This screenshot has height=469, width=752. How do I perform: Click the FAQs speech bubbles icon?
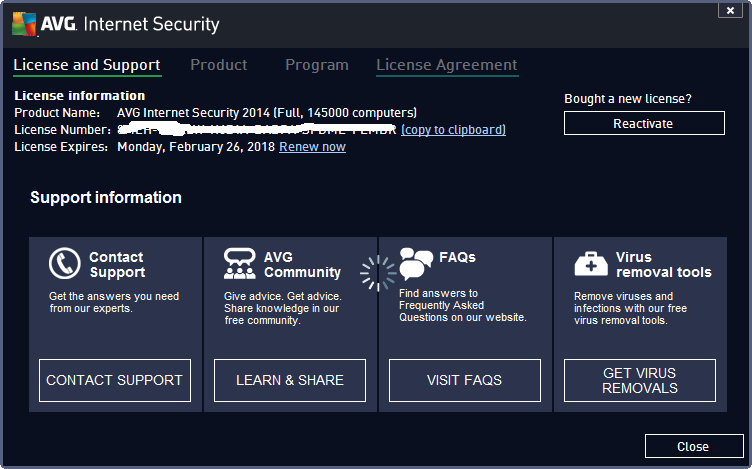pyautogui.click(x=415, y=264)
